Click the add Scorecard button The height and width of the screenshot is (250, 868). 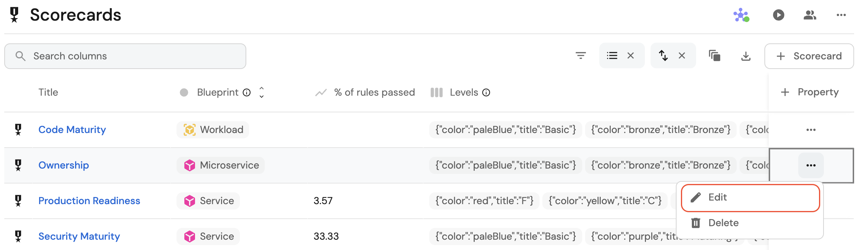click(809, 56)
